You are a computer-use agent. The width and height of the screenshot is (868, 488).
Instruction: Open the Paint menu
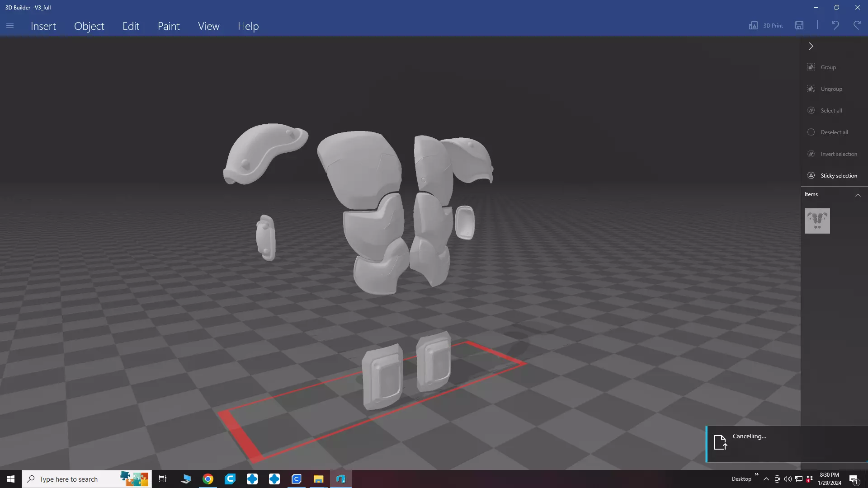pyautogui.click(x=169, y=26)
